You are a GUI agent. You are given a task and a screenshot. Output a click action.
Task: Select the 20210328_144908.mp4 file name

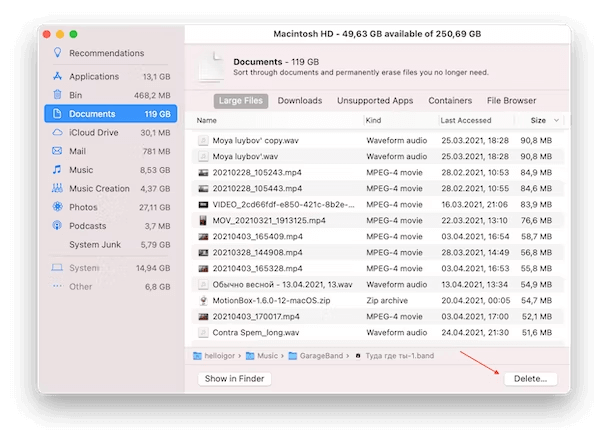(x=257, y=253)
